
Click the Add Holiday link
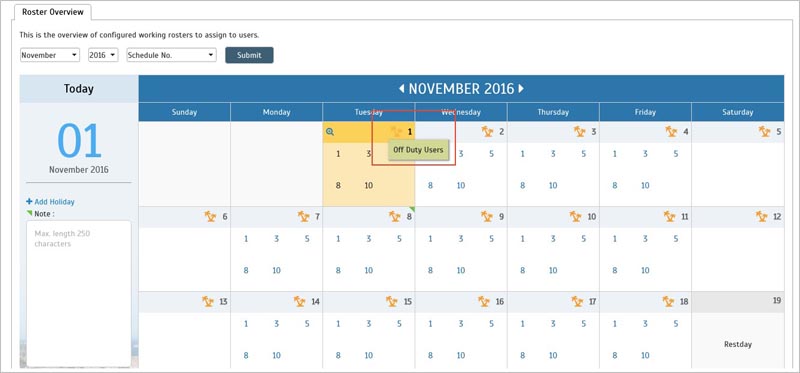click(51, 202)
